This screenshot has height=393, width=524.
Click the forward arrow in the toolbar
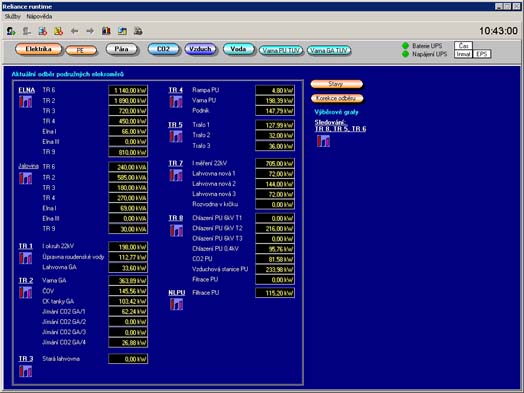click(x=90, y=31)
